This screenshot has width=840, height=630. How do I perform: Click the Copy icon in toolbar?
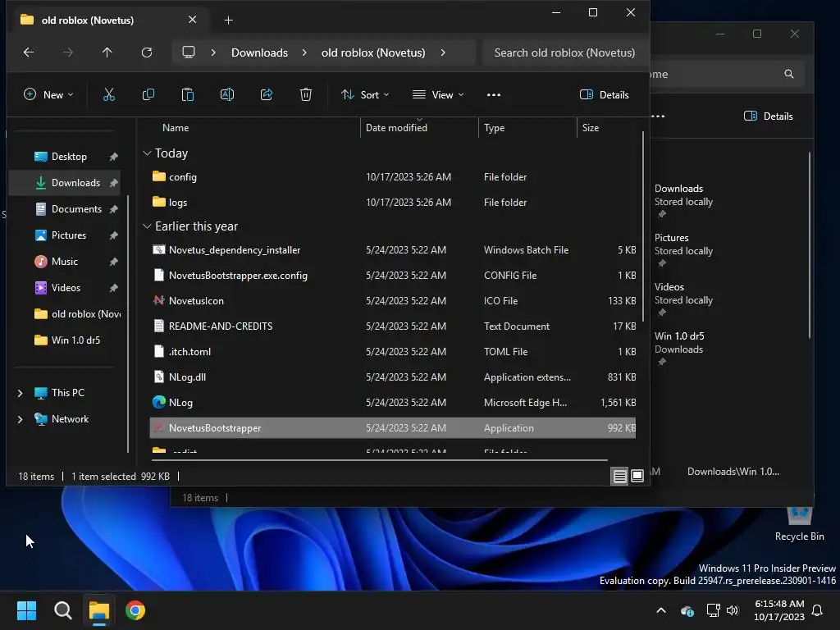coord(148,95)
